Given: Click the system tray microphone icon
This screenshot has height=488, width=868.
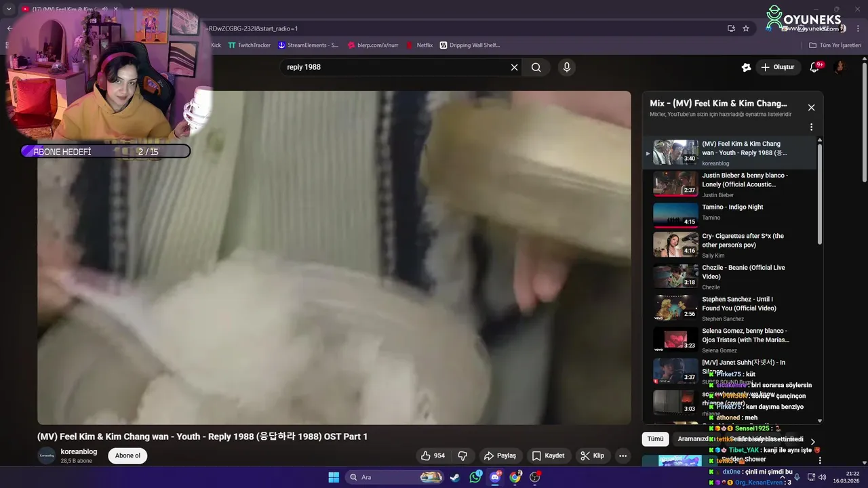Looking at the screenshot, I should pos(797,477).
